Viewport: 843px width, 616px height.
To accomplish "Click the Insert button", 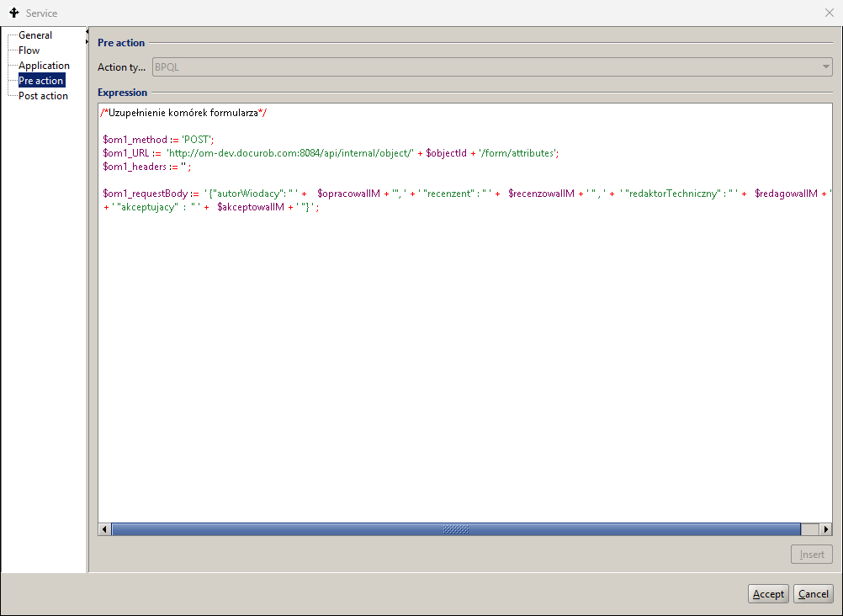I will click(x=811, y=555).
